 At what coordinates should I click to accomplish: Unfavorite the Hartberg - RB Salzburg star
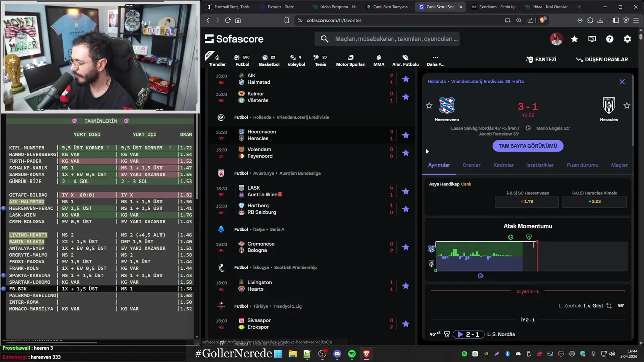pos(406,209)
